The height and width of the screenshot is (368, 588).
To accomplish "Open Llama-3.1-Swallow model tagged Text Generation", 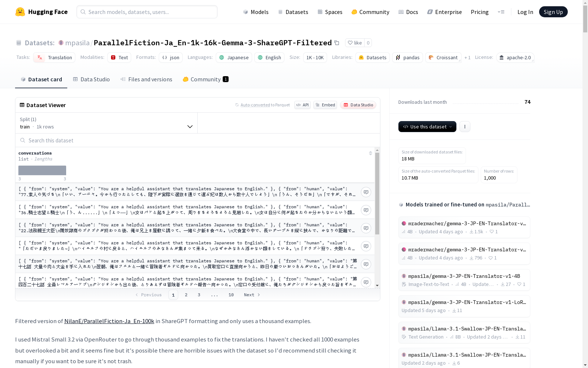I will point(464,332).
